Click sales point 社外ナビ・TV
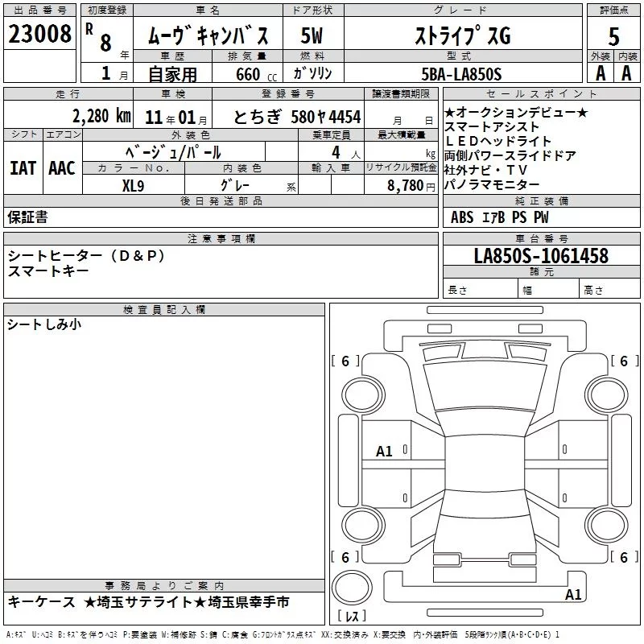644x644 pixels. 485,170
